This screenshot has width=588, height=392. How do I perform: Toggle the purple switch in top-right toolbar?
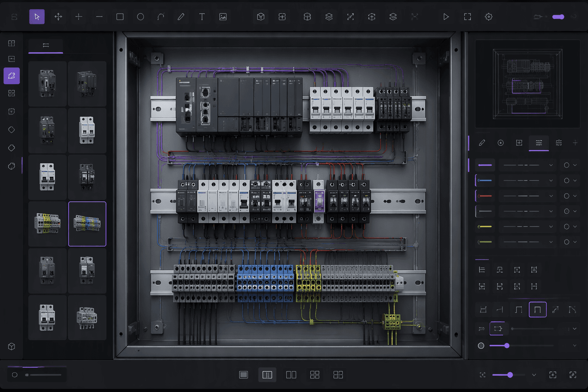point(558,17)
